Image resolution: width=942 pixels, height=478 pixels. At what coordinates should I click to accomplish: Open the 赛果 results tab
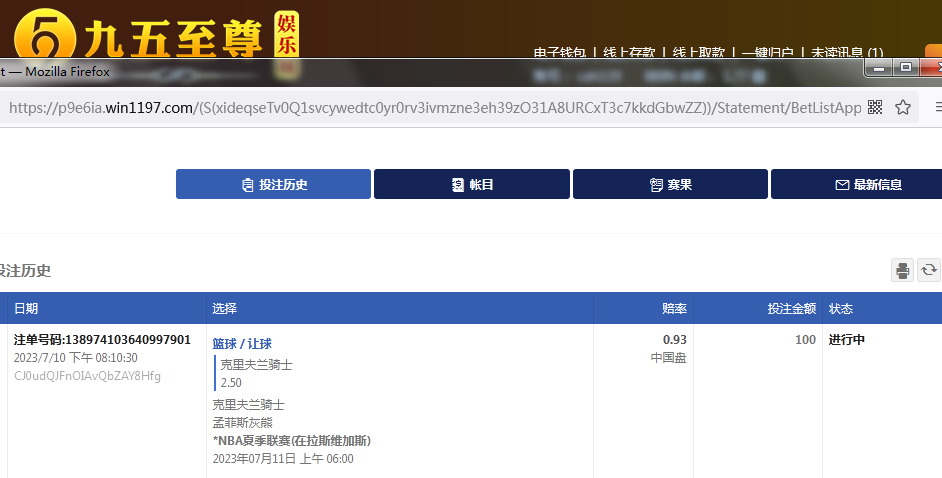(670, 184)
